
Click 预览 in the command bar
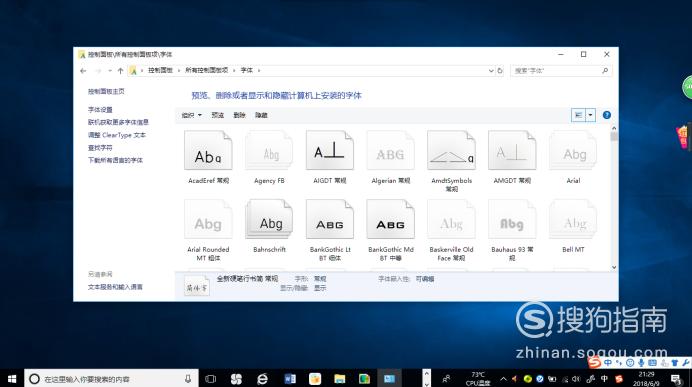(x=218, y=115)
